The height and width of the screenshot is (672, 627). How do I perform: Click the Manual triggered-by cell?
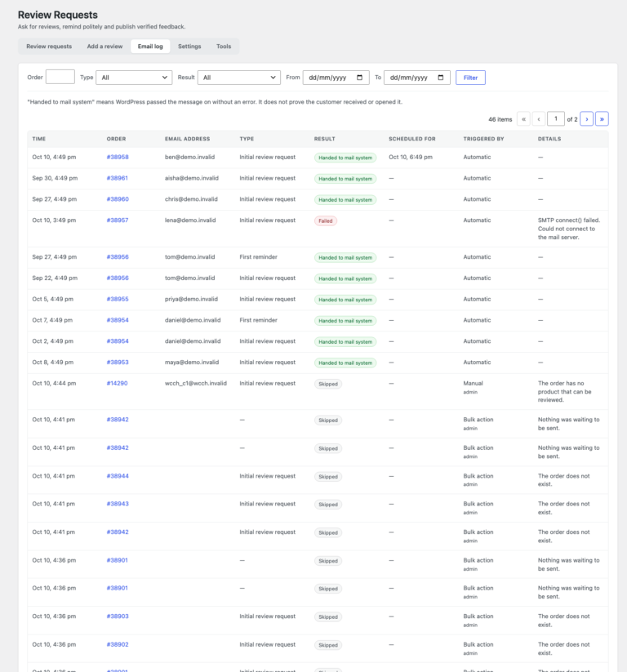click(473, 383)
